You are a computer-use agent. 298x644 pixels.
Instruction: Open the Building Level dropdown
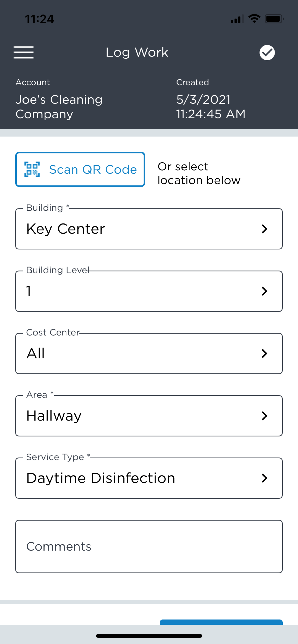149,291
